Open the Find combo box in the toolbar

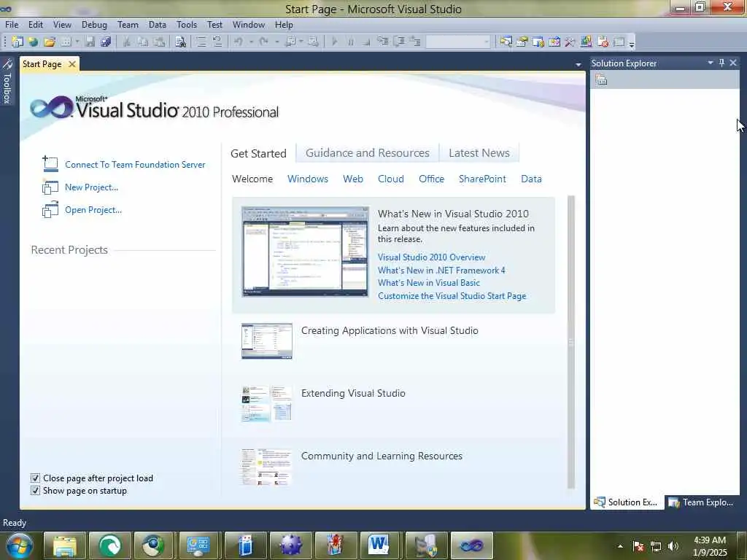tap(458, 42)
